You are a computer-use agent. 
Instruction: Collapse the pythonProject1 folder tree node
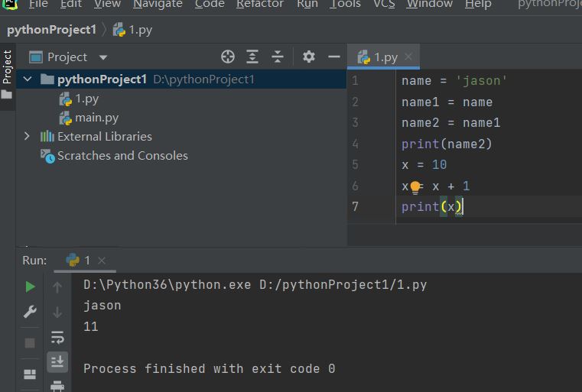pos(28,79)
